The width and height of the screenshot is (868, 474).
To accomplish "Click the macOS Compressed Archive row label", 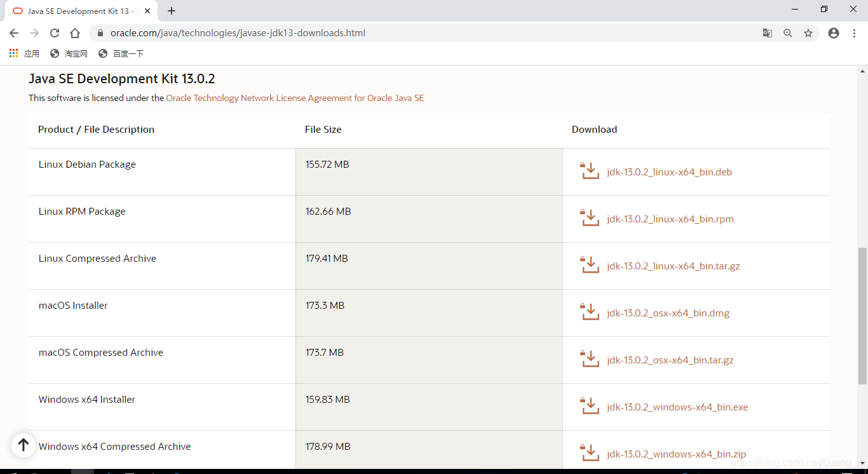I will coord(101,353).
